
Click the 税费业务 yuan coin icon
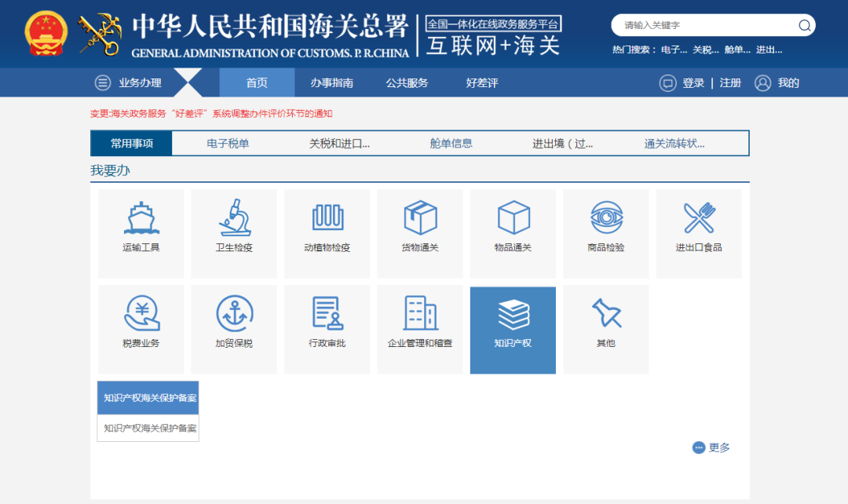pyautogui.click(x=141, y=318)
